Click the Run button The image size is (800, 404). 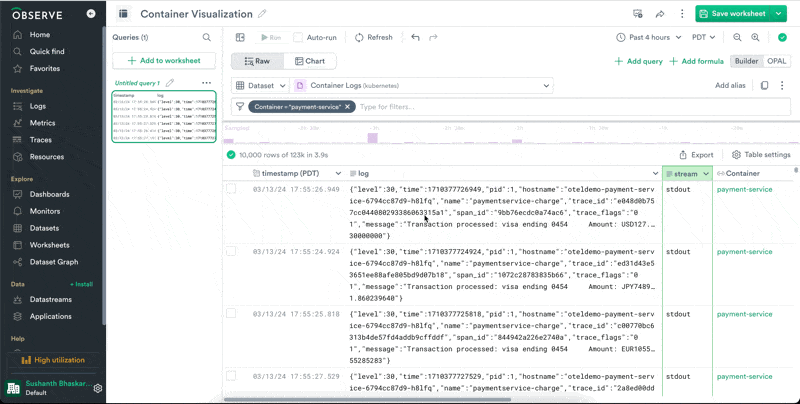pyautogui.click(x=271, y=37)
